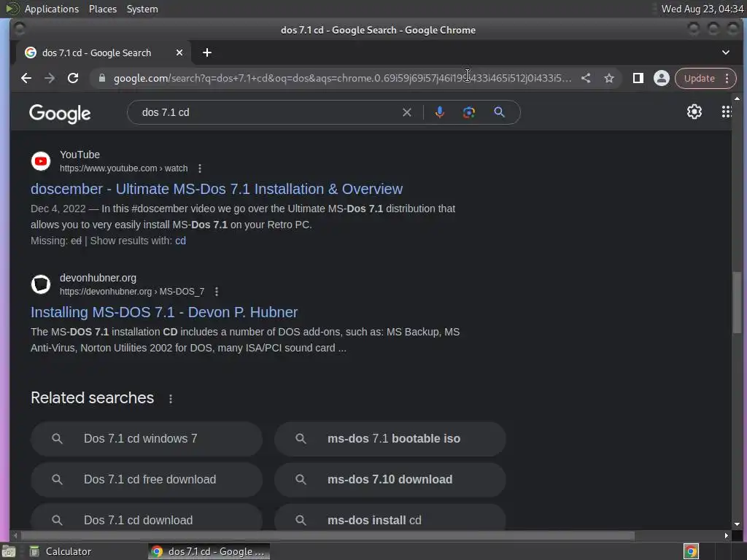
Task: Go back to previous page
Action: 26,78
